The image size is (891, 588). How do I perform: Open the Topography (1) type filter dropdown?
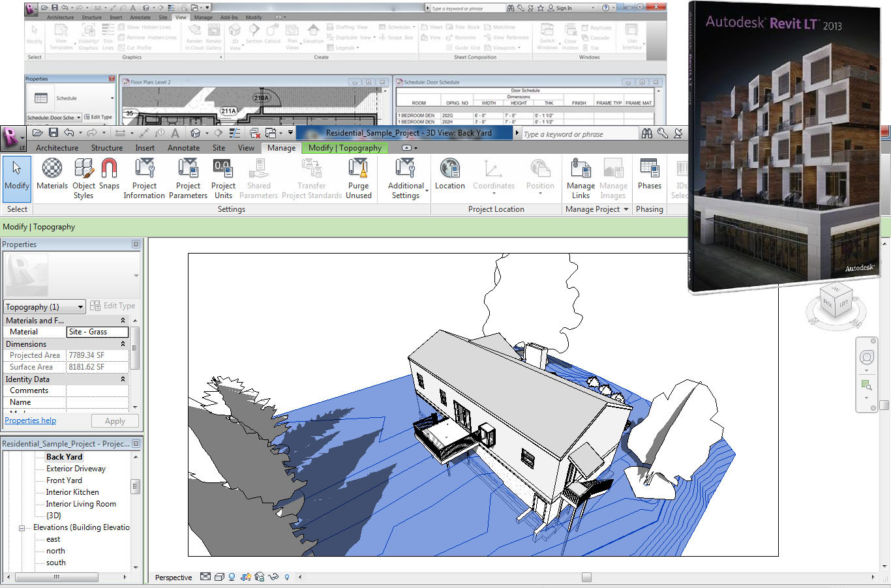45,306
